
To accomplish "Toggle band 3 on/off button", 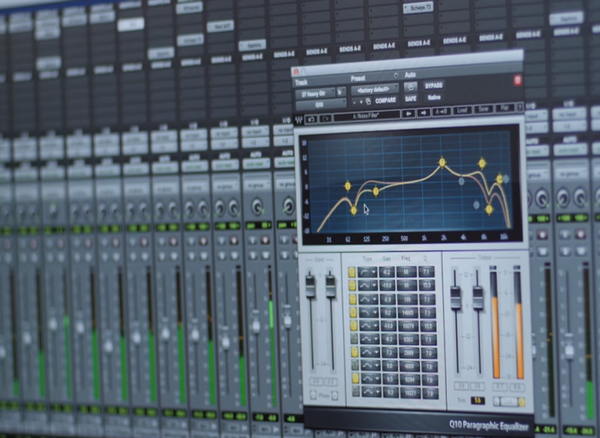I will [352, 299].
